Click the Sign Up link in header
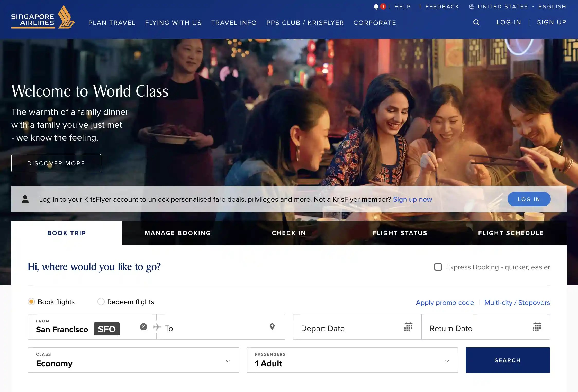The height and width of the screenshot is (392, 578). point(552,22)
